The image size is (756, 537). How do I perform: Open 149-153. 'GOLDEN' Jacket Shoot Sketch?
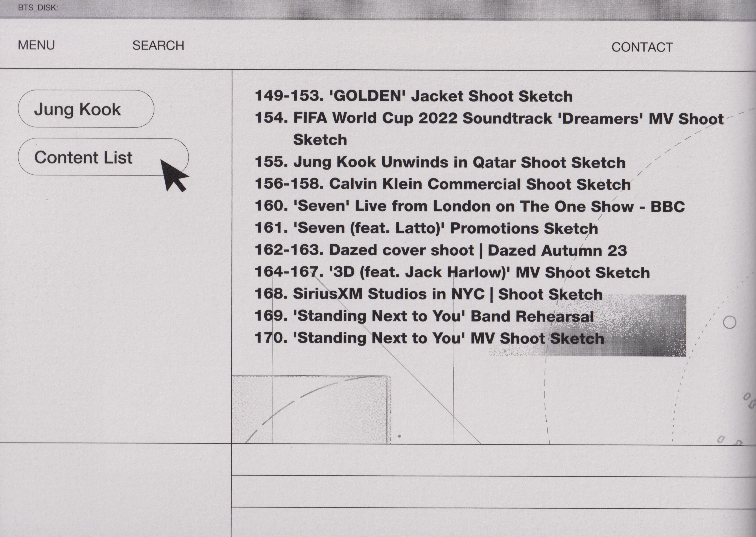coord(413,96)
